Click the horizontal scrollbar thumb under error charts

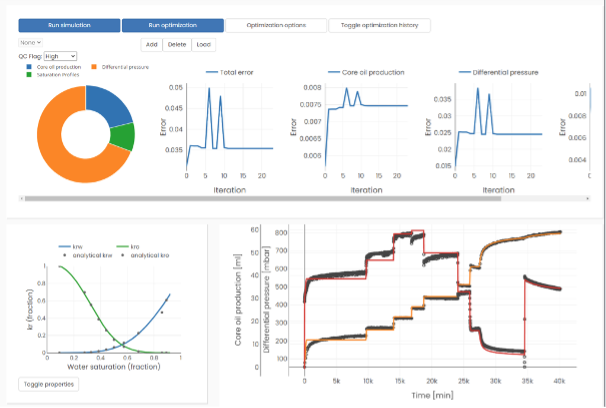[x=263, y=199]
